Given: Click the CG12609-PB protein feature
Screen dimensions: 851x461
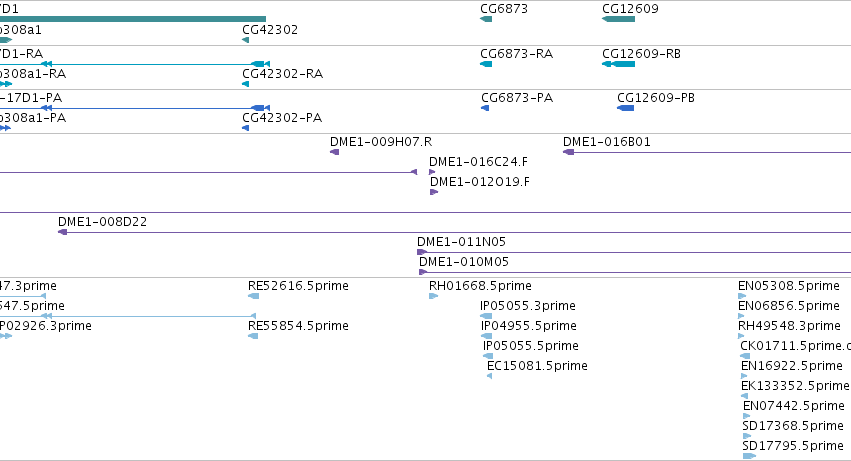Looking at the screenshot, I should point(625,108).
